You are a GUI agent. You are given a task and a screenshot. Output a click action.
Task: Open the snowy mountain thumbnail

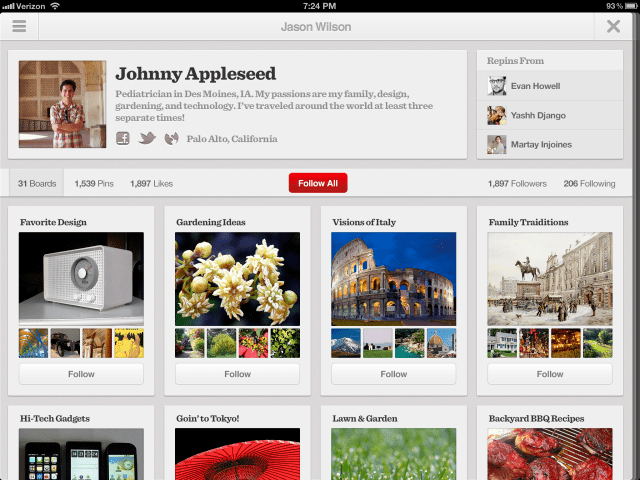[346, 343]
